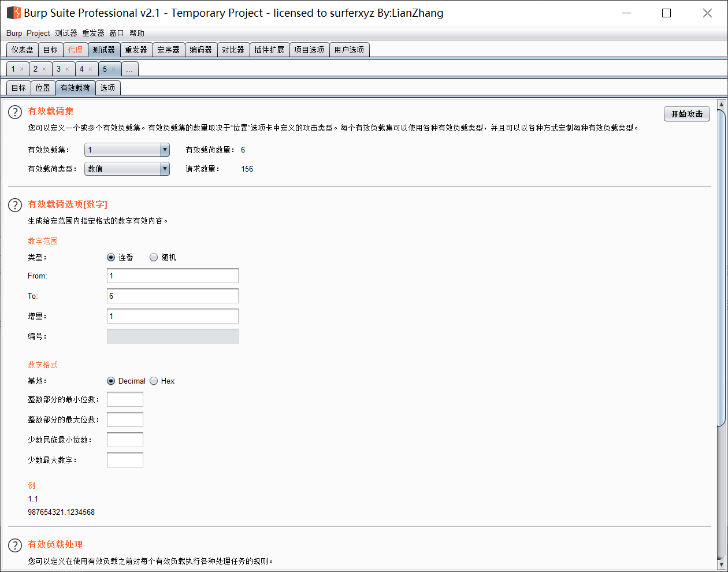This screenshot has height=572, width=728.
Task: Click the vertical scrollbar thumb
Action: click(x=720, y=268)
